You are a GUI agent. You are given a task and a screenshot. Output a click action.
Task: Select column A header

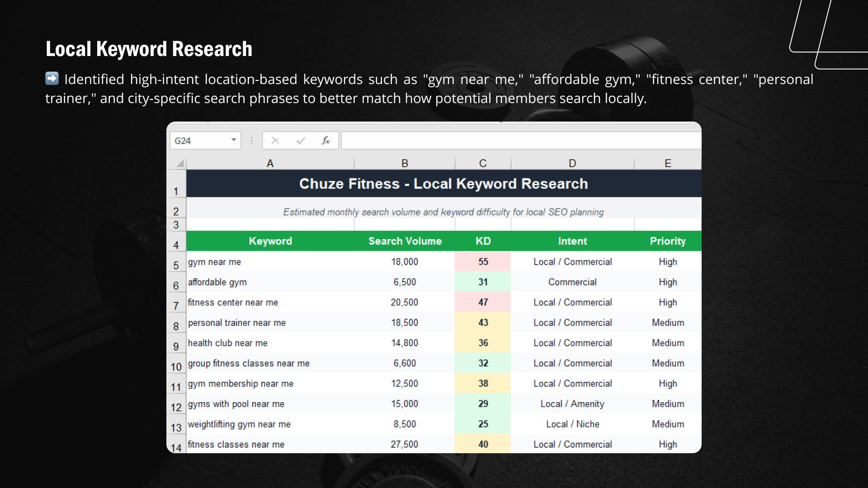(270, 163)
